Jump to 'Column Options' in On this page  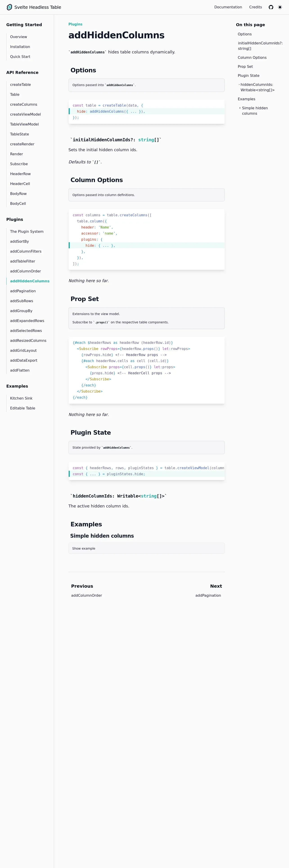coord(252,58)
